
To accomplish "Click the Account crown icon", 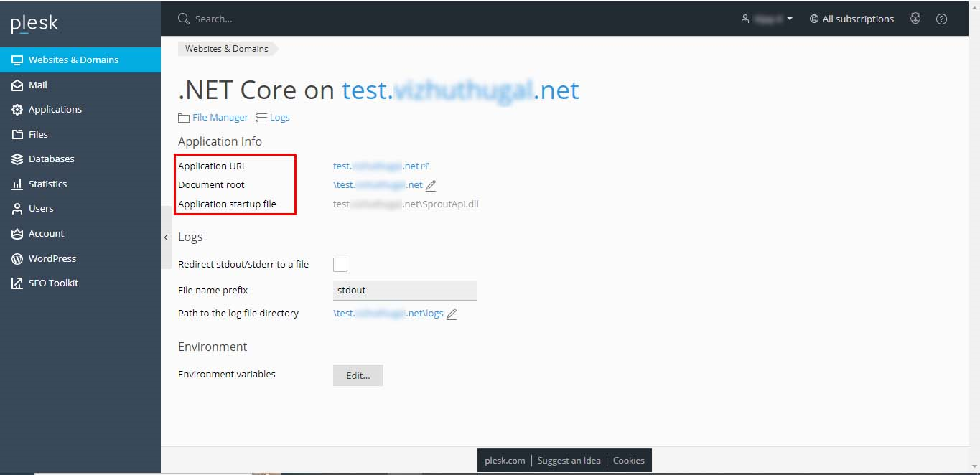I will (x=17, y=233).
